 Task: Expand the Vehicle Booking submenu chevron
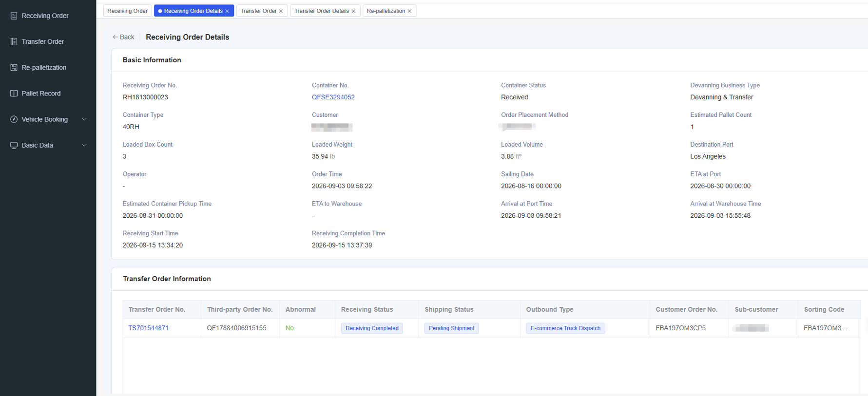[84, 119]
